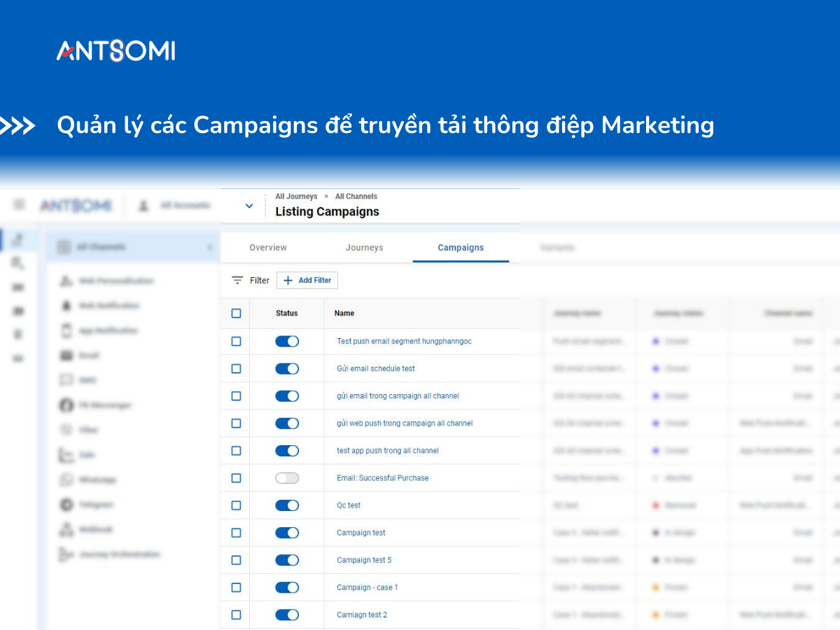Open the 'Campaign - case 1' link
The height and width of the screenshot is (630, 840).
pos(367,587)
